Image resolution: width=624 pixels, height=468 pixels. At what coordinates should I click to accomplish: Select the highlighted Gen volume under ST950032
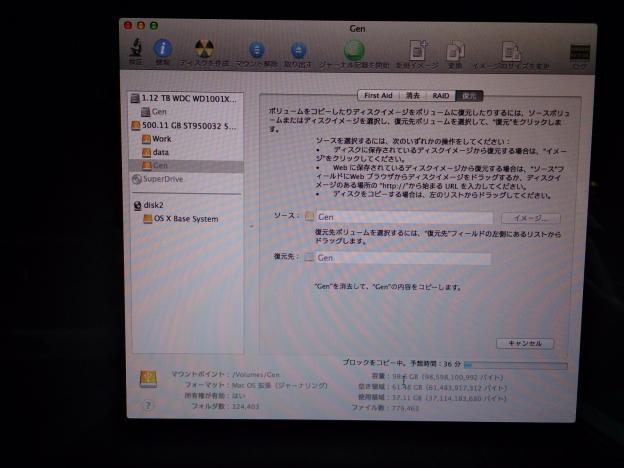pyautogui.click(x=186, y=166)
